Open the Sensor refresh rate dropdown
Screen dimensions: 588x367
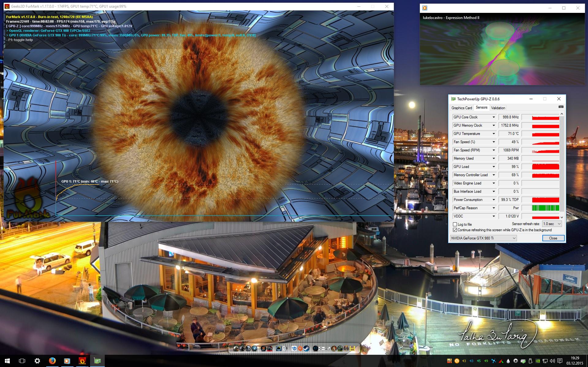[x=552, y=224]
